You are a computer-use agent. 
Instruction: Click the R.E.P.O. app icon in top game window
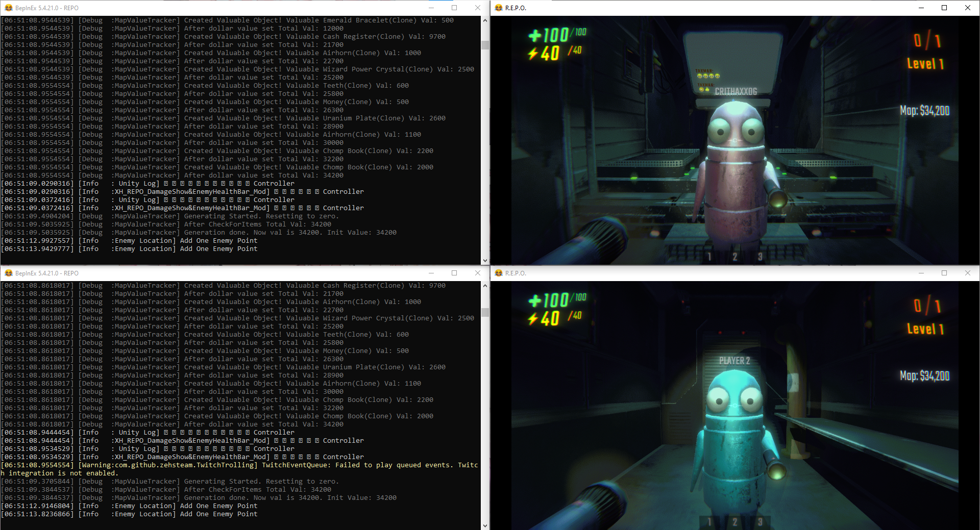pos(499,8)
